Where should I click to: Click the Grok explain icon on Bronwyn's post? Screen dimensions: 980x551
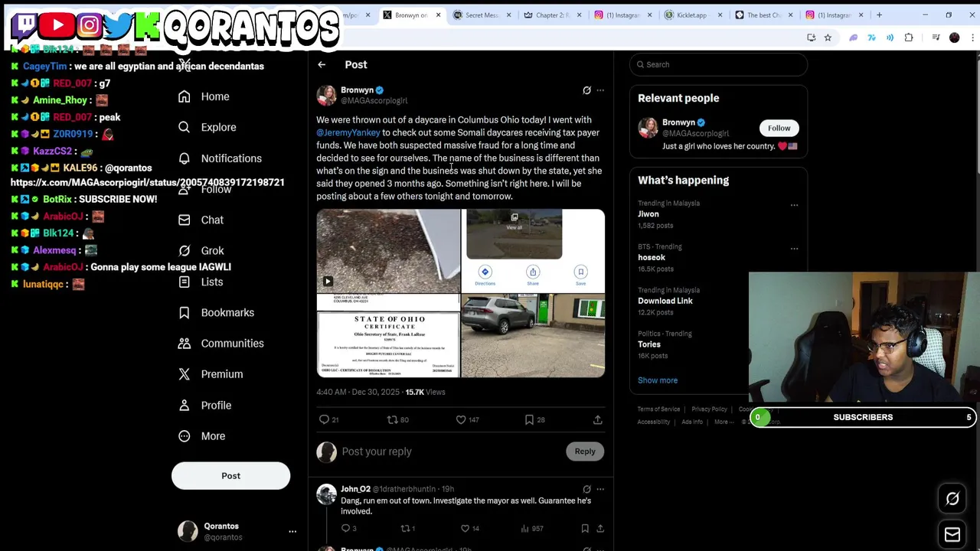586,90
